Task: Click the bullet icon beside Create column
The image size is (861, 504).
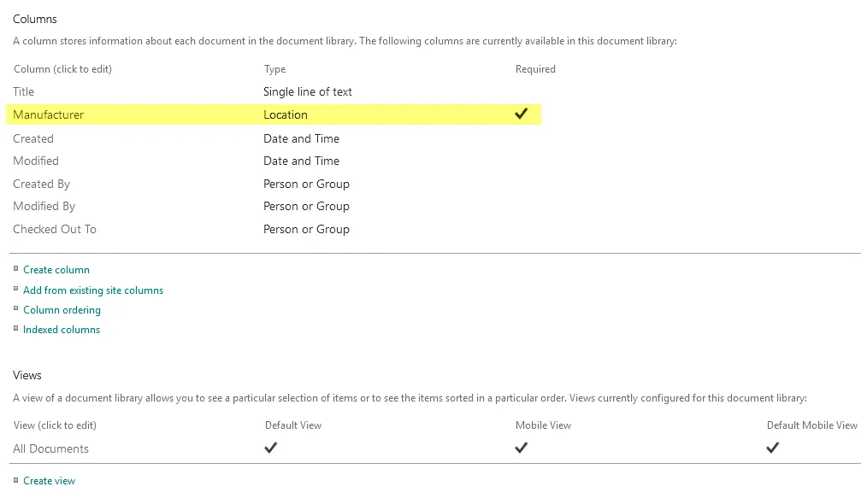Action: (16, 268)
